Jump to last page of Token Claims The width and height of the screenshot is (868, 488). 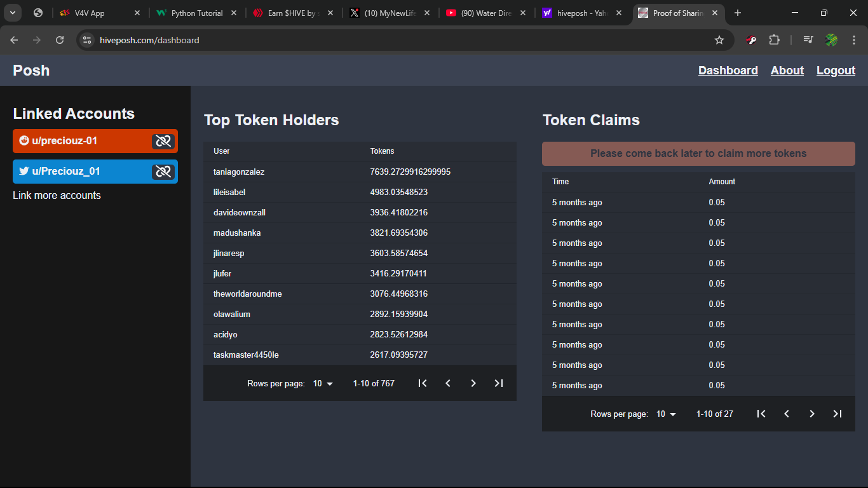[x=837, y=414]
